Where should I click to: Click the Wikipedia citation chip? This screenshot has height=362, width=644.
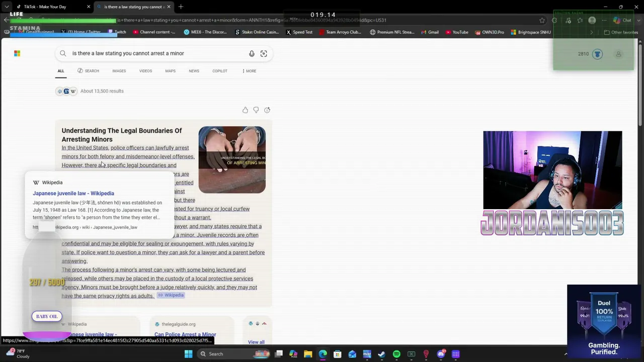(x=171, y=295)
